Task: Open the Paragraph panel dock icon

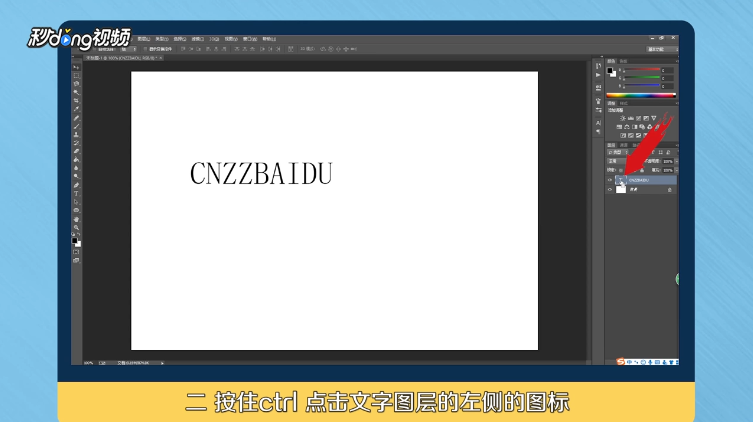Action: tap(598, 132)
